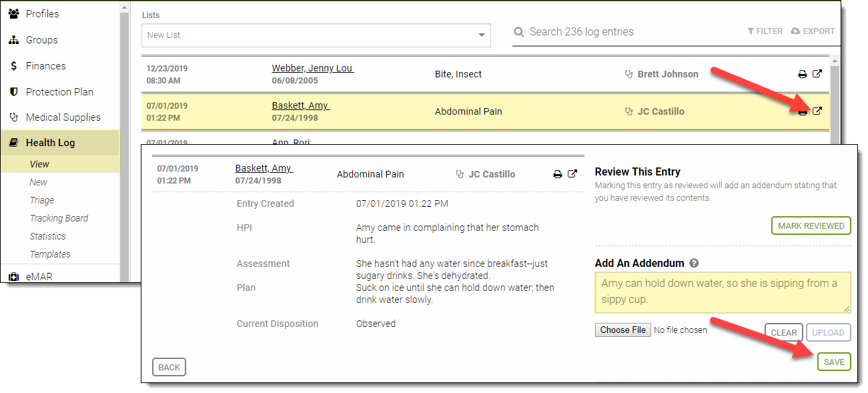This screenshot has height=393, width=868.
Task: Export the health log entries
Action: (813, 31)
